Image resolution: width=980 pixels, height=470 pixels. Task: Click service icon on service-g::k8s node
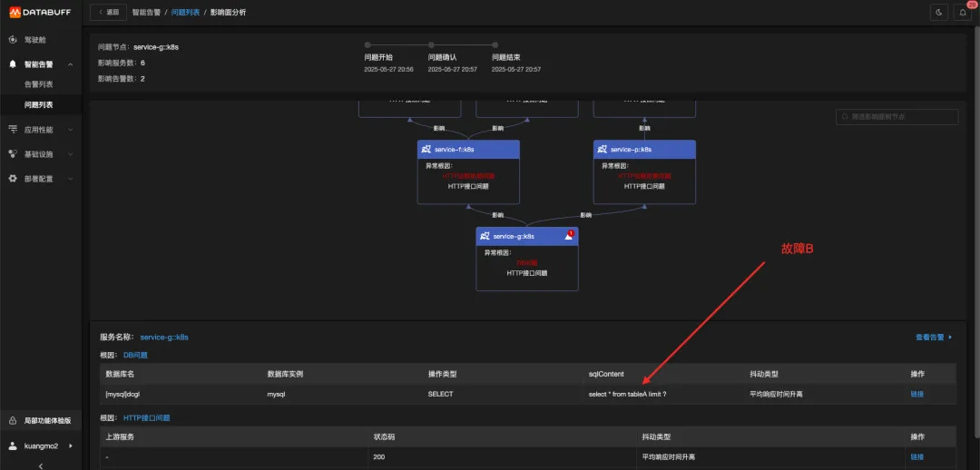[485, 236]
